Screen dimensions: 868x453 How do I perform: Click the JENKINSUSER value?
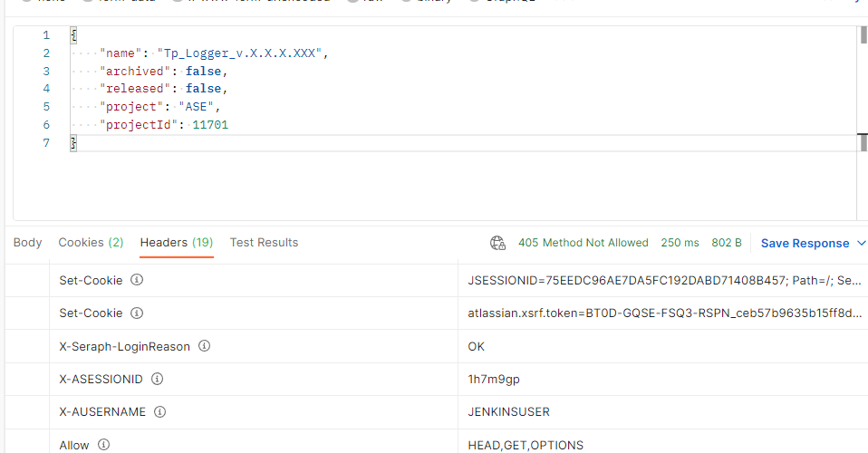[508, 412]
